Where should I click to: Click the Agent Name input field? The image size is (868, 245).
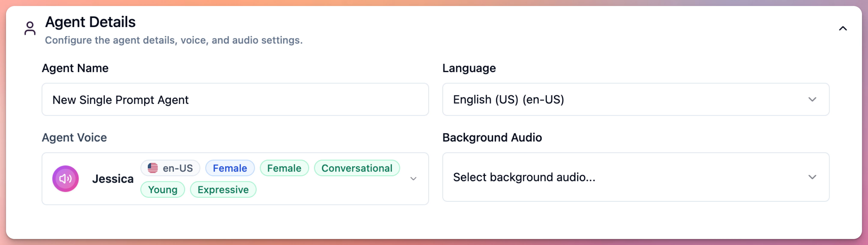click(x=235, y=99)
